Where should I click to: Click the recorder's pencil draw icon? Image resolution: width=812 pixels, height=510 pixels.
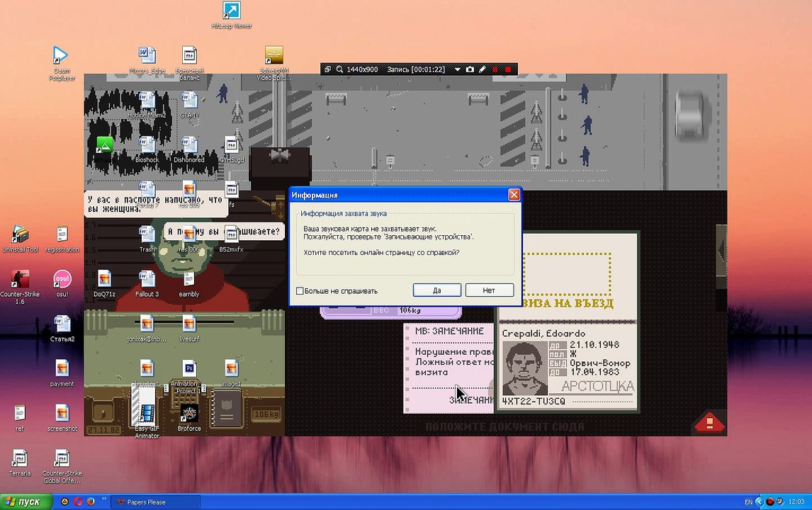[x=482, y=69]
